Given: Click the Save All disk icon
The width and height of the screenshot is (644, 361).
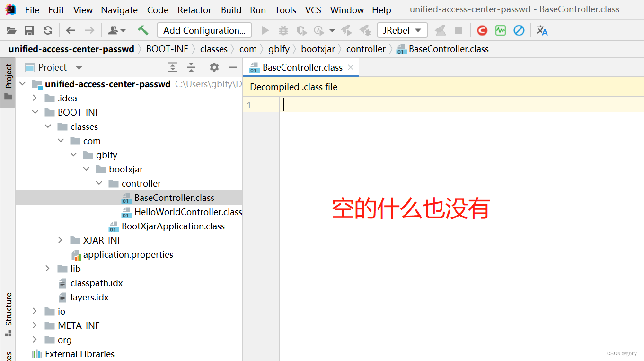Looking at the screenshot, I should point(29,31).
